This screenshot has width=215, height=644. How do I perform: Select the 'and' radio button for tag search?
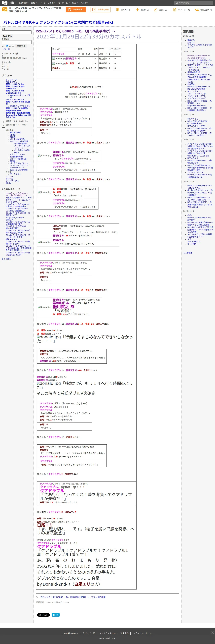point(7,46)
